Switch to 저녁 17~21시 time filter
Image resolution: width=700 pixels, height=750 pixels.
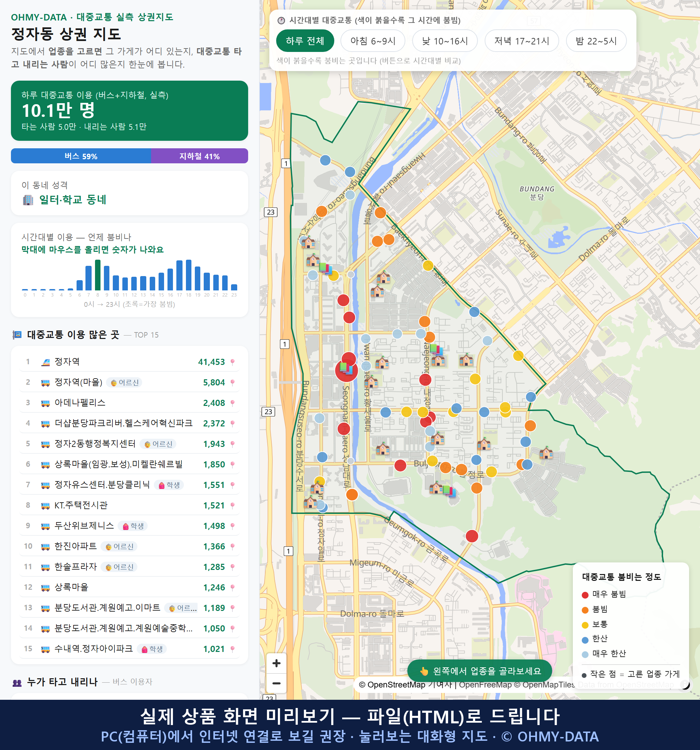pyautogui.click(x=522, y=41)
